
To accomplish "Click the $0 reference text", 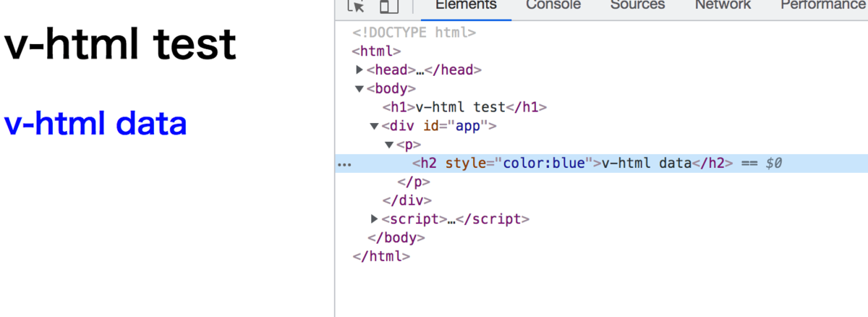I will click(774, 164).
